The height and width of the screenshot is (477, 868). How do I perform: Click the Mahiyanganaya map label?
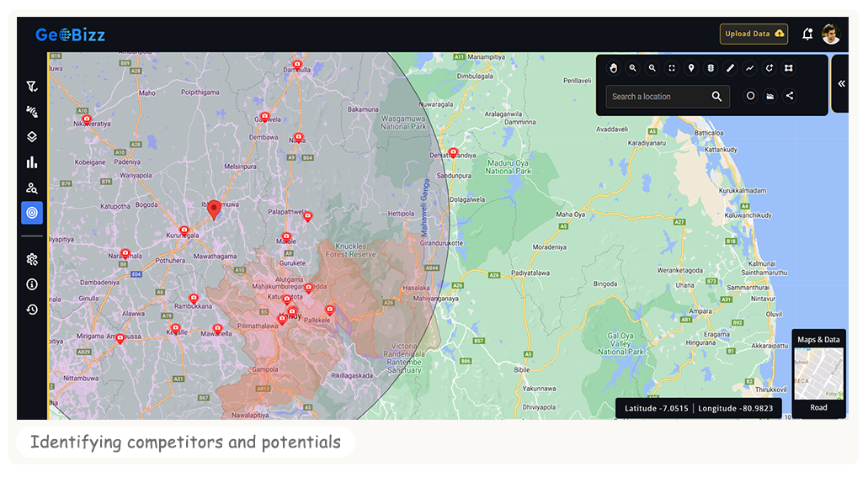click(435, 299)
